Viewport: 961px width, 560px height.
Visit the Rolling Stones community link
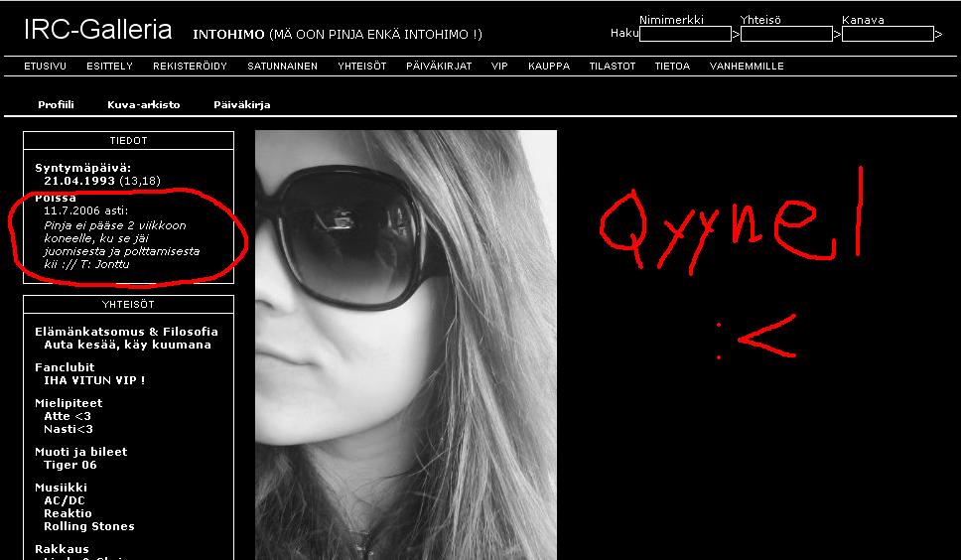(x=88, y=526)
